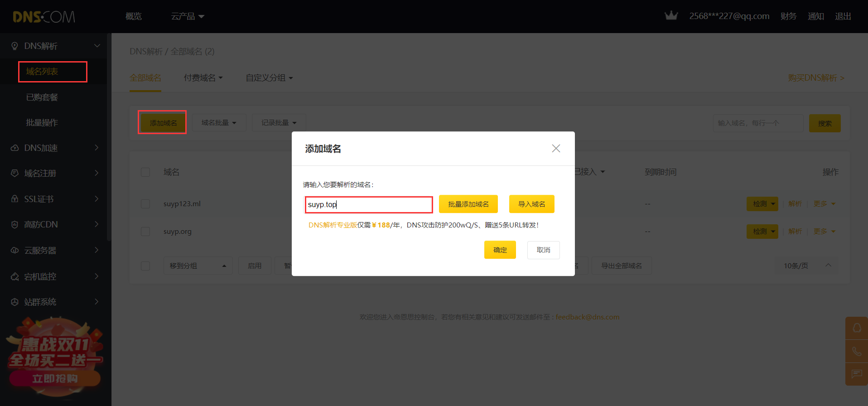Click the 购买DNS解析 link
Screen dimensions: 868x406
[x=816, y=78]
